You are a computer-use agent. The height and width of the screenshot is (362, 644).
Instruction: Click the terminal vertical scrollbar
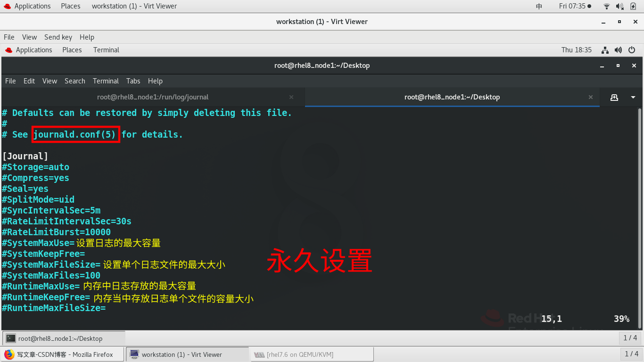click(x=640, y=218)
